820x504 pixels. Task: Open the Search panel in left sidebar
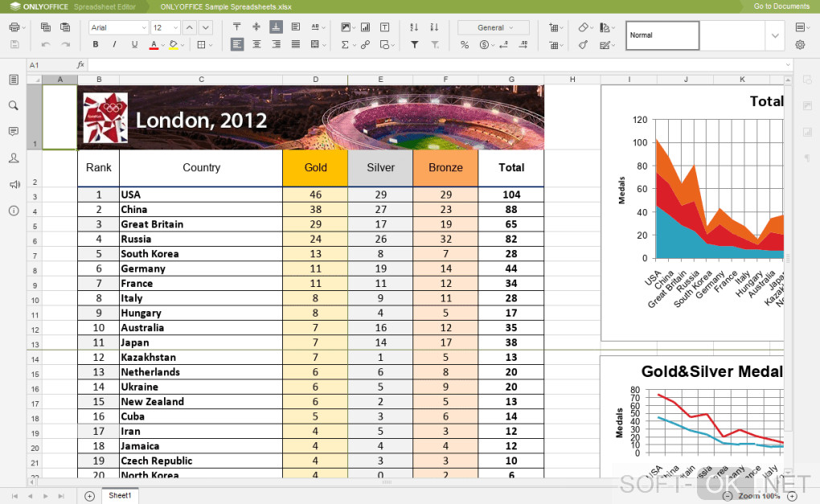[14, 105]
